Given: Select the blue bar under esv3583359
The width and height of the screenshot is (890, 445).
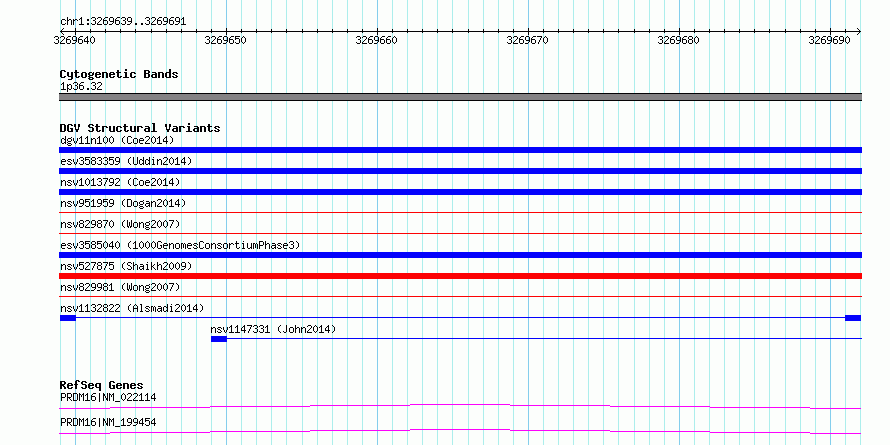Looking at the screenshot, I should [460, 171].
